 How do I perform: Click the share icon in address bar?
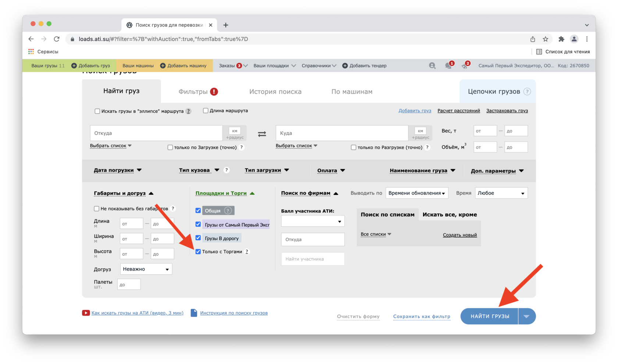(x=533, y=39)
